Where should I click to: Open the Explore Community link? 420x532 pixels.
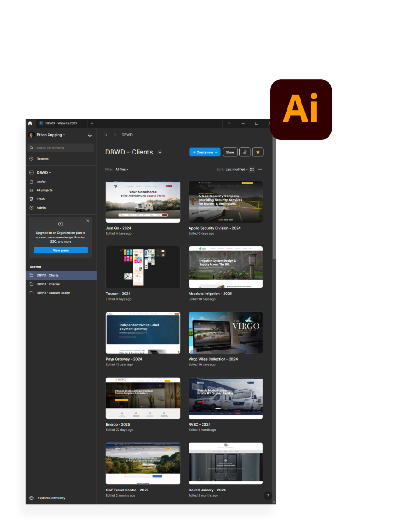pos(52,498)
